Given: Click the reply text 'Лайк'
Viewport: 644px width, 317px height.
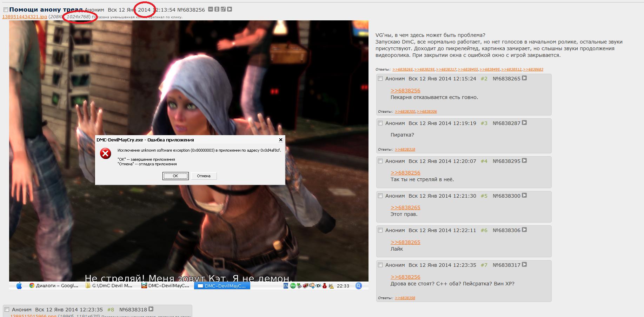Looking at the screenshot, I should tap(397, 249).
